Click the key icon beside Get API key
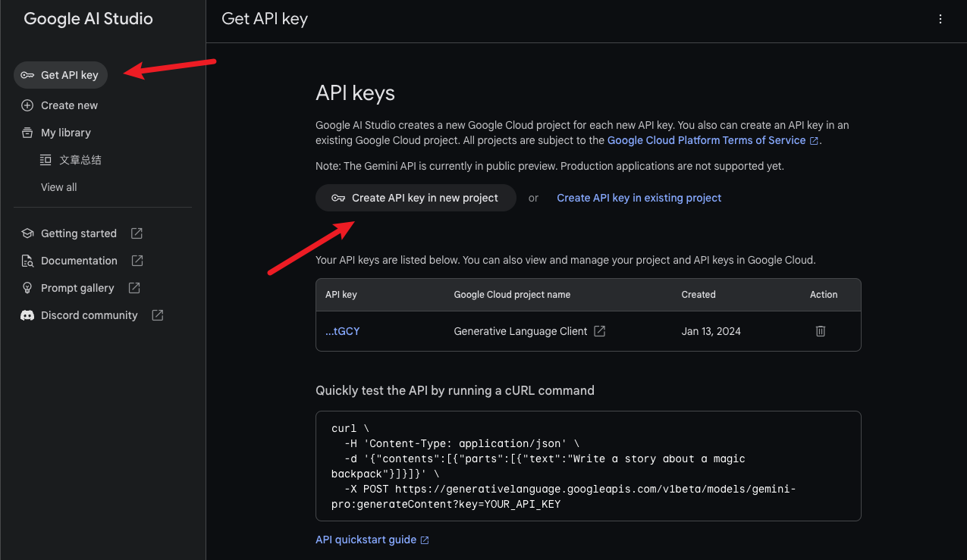 [x=27, y=75]
